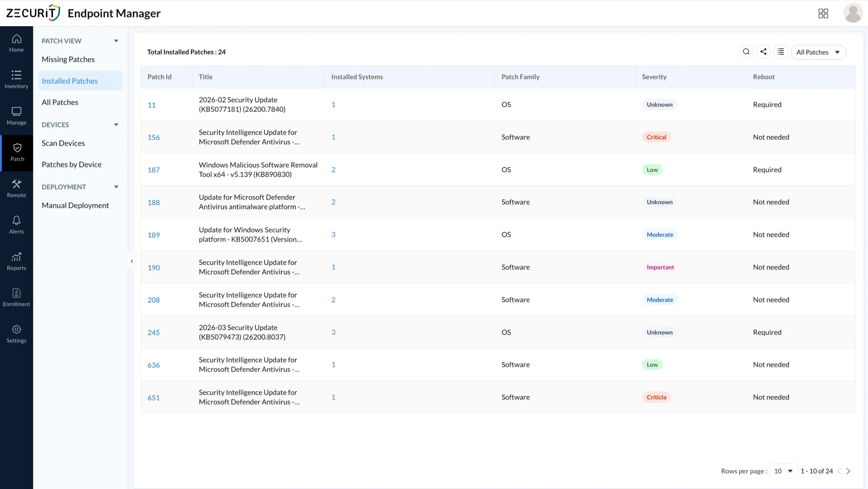Open the Manage section
The image size is (868, 489).
click(x=16, y=116)
